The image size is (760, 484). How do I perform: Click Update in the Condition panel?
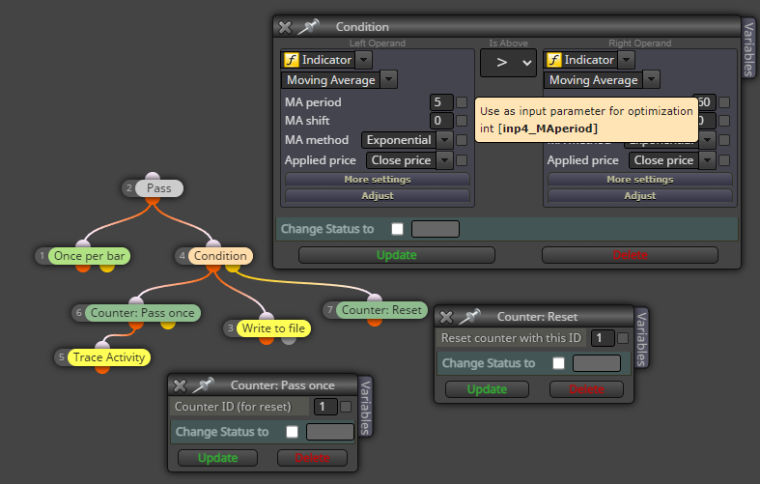[396, 255]
